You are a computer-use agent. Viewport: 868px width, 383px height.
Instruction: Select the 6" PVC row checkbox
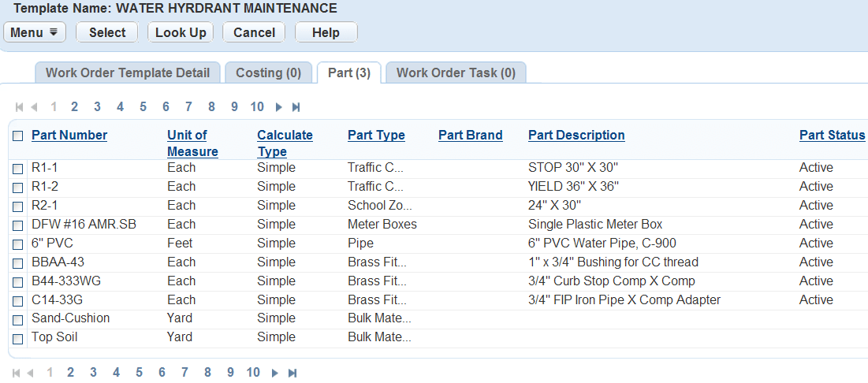pos(17,244)
